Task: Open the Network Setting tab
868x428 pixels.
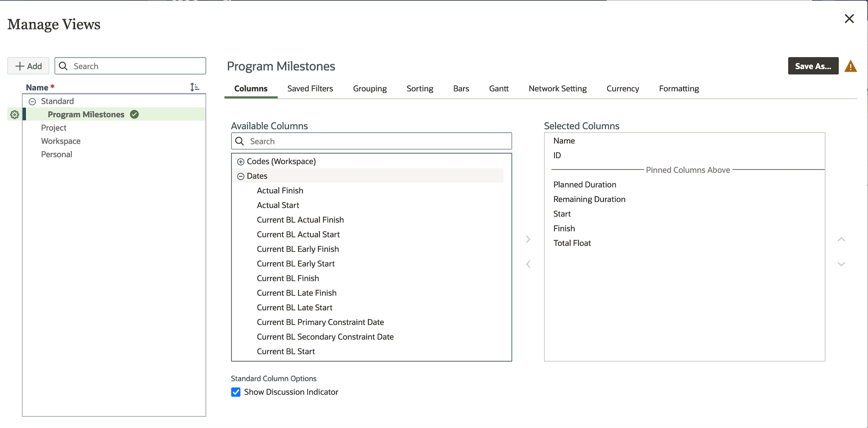Action: (557, 88)
